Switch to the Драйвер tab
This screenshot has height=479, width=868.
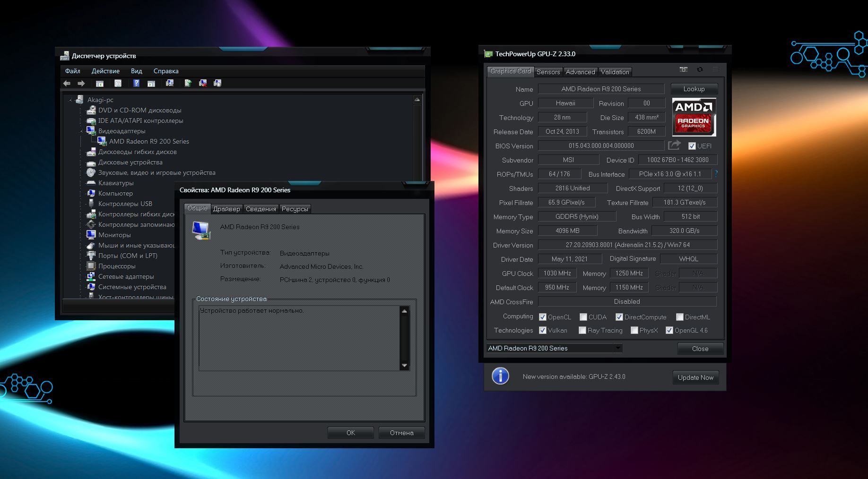[x=226, y=209]
